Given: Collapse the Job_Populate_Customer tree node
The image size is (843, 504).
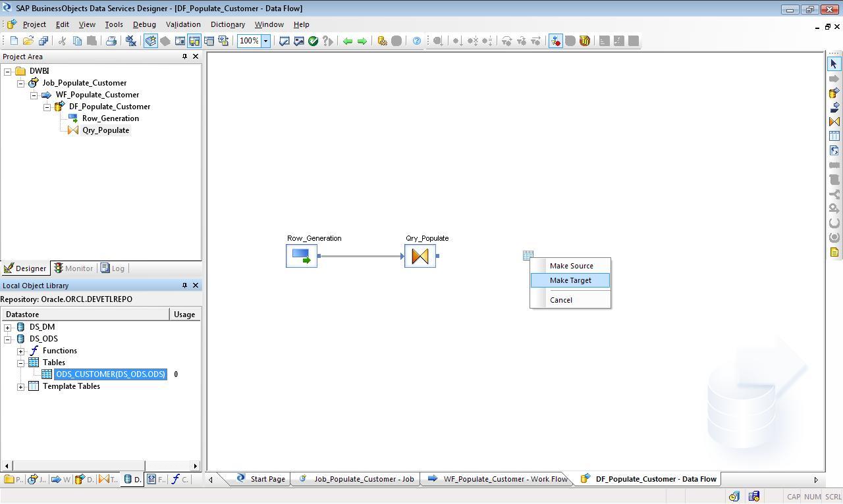Looking at the screenshot, I should (21, 83).
